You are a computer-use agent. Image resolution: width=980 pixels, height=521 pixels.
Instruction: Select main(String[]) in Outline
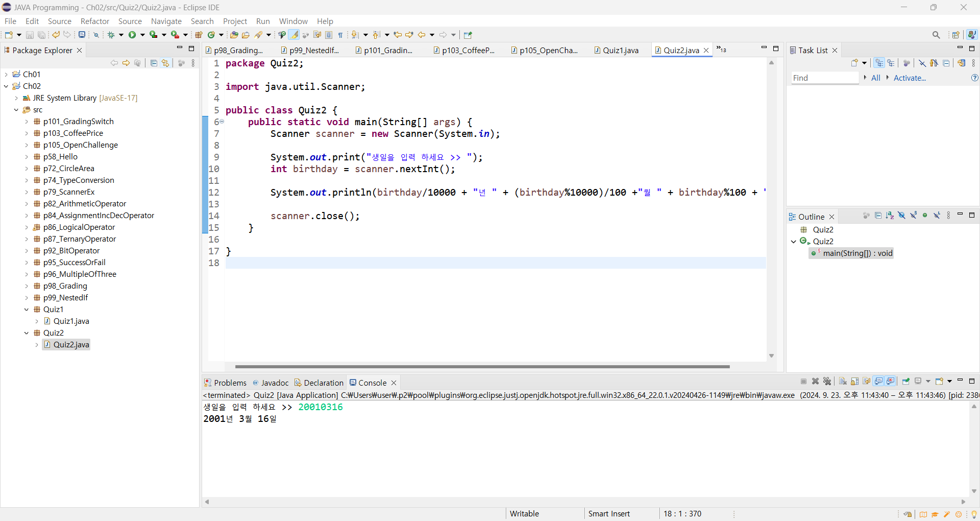851,253
